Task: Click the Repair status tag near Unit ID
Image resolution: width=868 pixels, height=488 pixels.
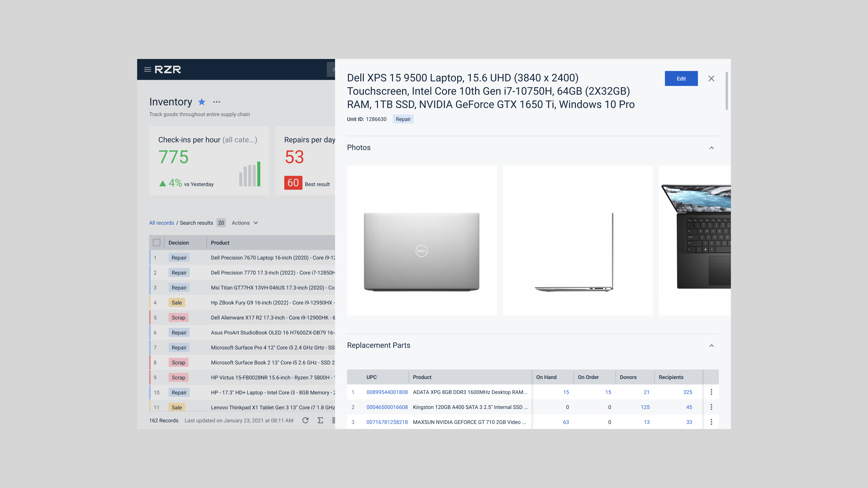Action: 403,119
